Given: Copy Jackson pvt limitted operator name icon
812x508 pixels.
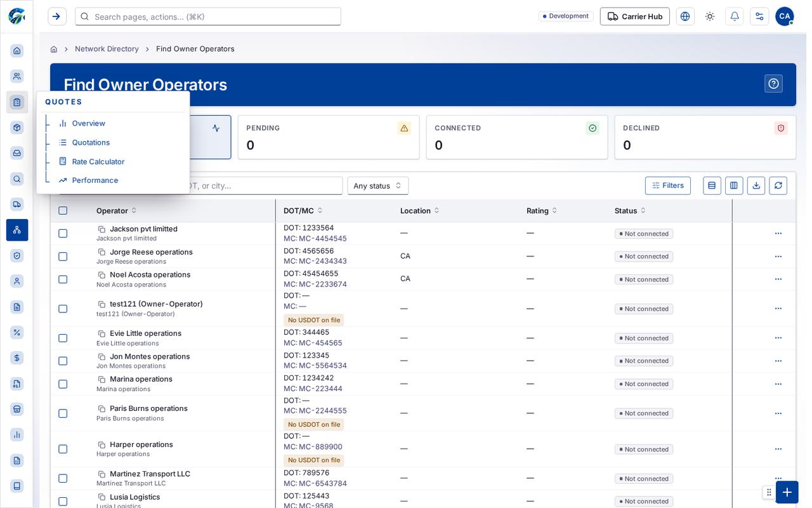Looking at the screenshot, I should (x=101, y=229).
